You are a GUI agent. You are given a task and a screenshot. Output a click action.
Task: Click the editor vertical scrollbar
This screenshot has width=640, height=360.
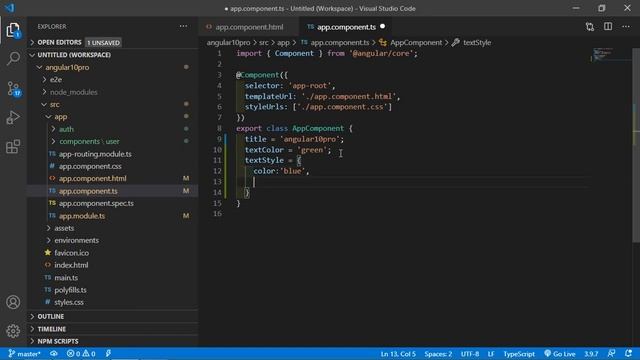[636, 145]
